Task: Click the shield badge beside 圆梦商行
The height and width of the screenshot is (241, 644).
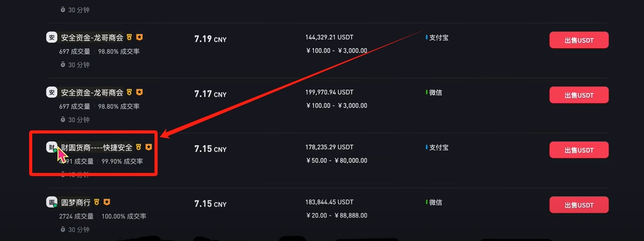Action: [107, 202]
